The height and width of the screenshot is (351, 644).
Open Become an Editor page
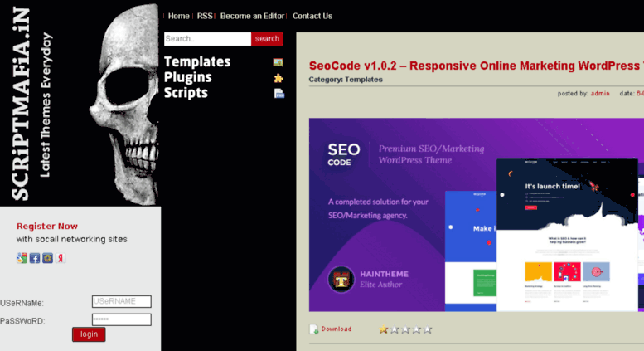click(252, 16)
